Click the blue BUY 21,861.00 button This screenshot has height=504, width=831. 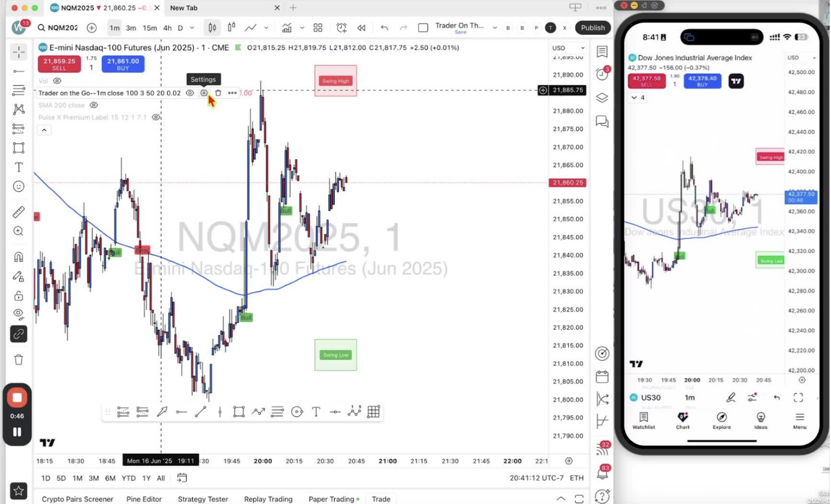pyautogui.click(x=123, y=64)
